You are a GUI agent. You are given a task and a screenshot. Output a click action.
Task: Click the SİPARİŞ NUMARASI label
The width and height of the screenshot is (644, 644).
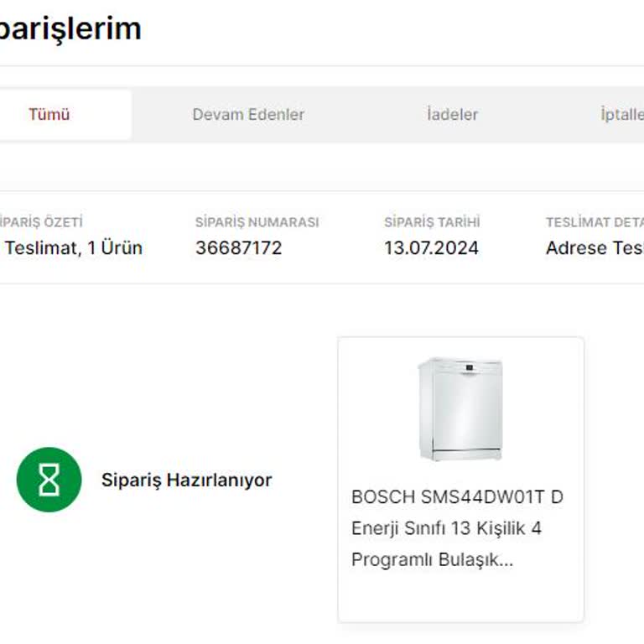[257, 222]
